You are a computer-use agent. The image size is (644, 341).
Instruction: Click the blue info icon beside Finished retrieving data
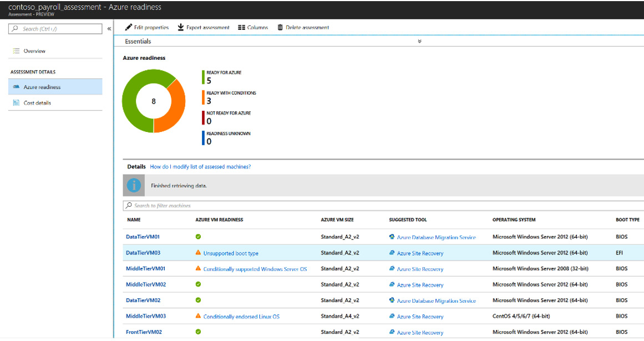coord(134,186)
